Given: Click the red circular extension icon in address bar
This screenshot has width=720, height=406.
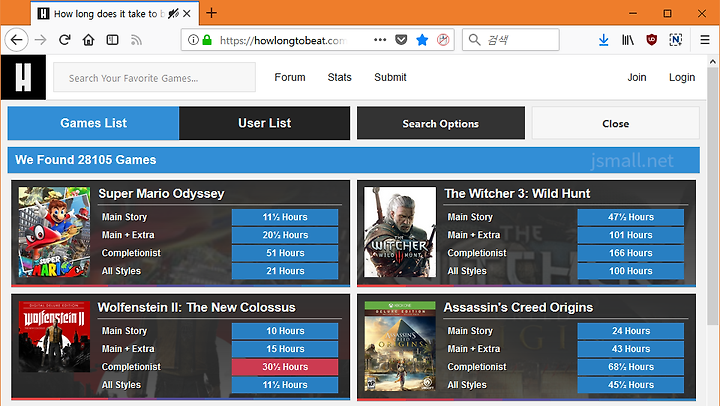Looking at the screenshot, I should 443,40.
